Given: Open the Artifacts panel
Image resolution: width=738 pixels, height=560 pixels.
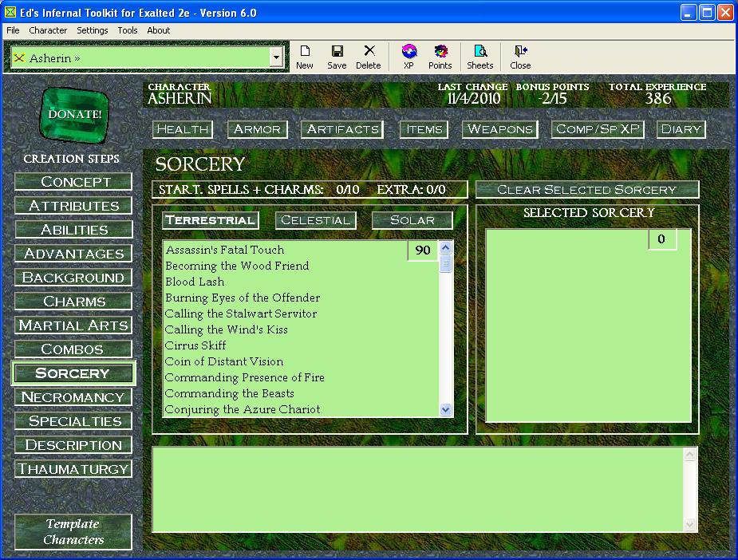Looking at the screenshot, I should (x=342, y=129).
